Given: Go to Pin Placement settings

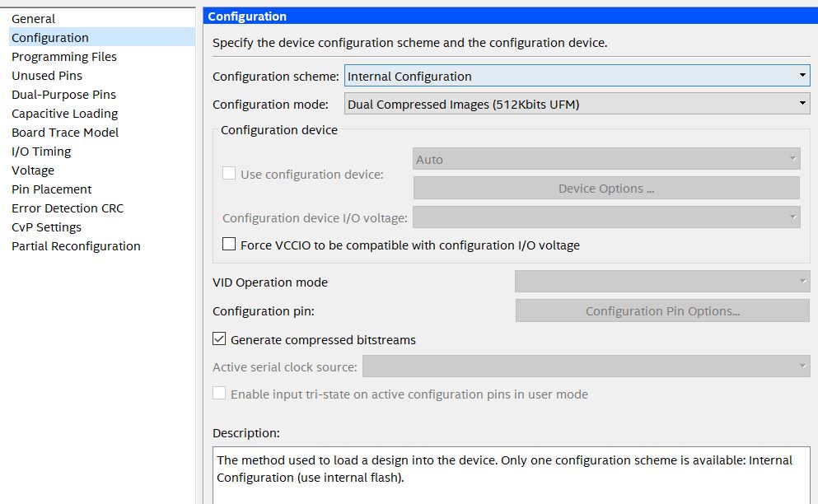Looking at the screenshot, I should click(x=52, y=189).
